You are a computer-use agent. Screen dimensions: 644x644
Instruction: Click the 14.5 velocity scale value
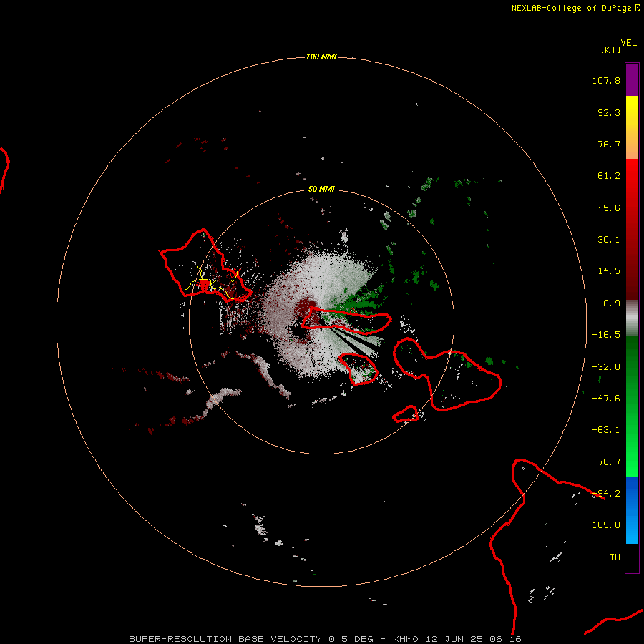coord(609,271)
